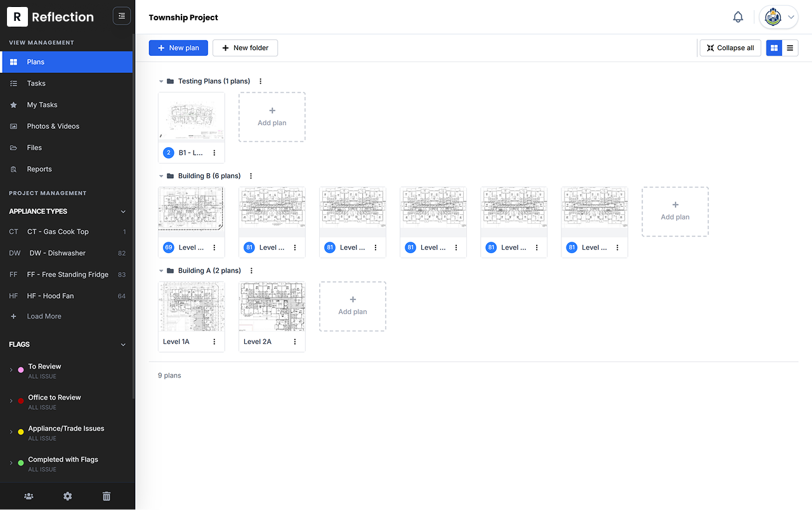This screenshot has height=510, width=812.
Task: Click the 69 tasks badge on Level plan
Action: click(x=169, y=247)
